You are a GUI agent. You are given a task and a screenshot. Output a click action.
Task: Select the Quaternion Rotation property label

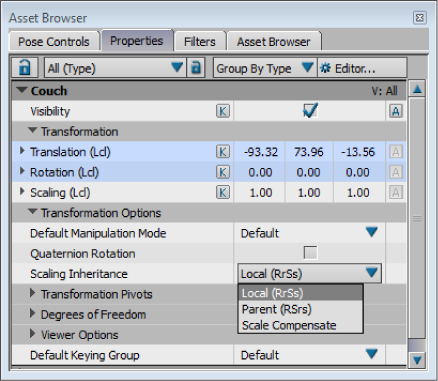[x=83, y=253]
